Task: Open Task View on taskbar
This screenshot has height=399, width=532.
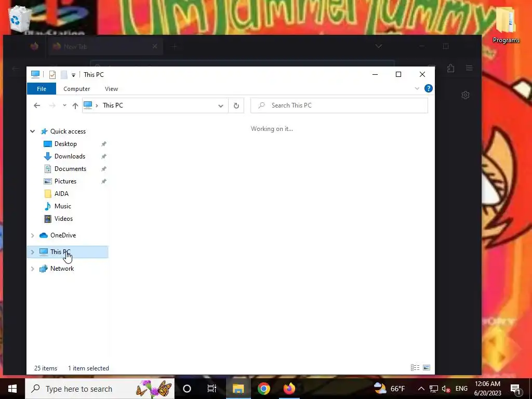Action: tap(212, 389)
